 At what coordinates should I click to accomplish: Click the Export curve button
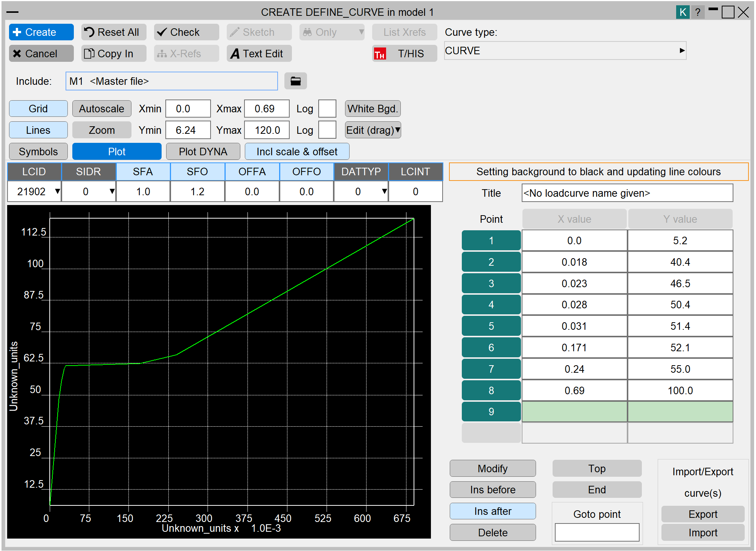click(703, 514)
